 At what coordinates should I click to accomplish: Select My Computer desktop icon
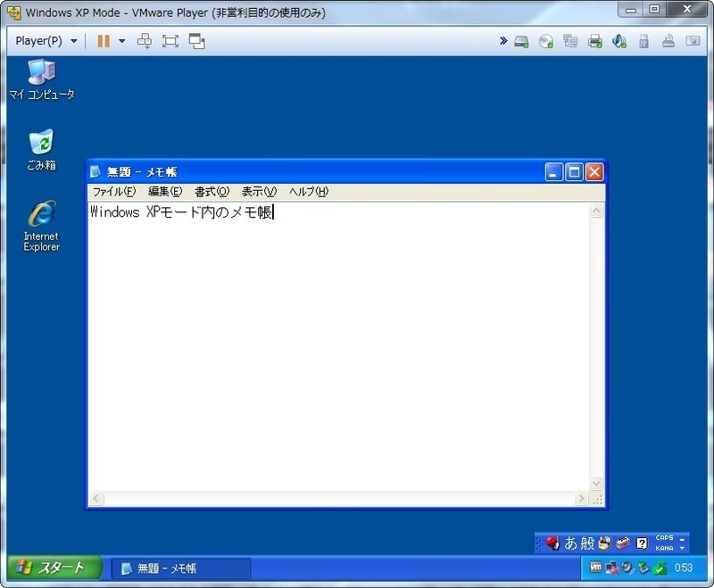coord(41,79)
